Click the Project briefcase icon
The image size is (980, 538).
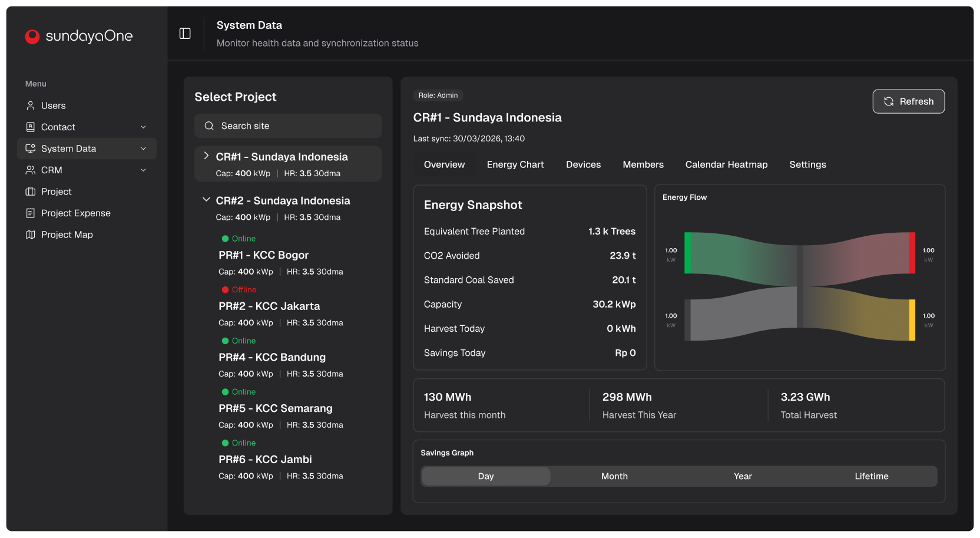click(31, 192)
